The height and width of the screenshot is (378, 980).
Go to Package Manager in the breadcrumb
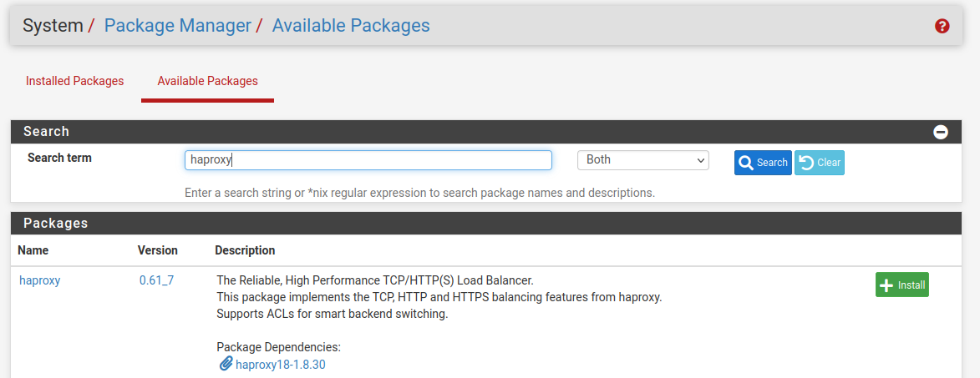tap(177, 26)
